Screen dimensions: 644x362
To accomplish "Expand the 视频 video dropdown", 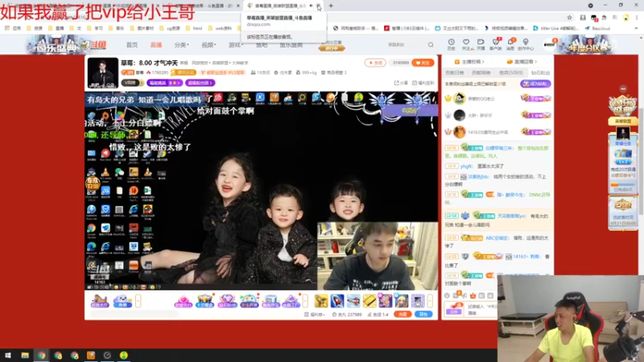I will point(208,45).
